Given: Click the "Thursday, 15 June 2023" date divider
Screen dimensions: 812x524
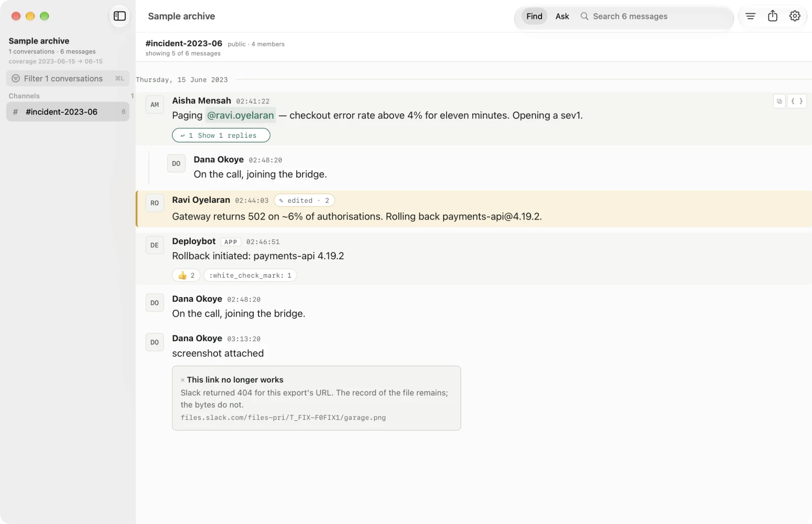Looking at the screenshot, I should pyautogui.click(x=182, y=80).
